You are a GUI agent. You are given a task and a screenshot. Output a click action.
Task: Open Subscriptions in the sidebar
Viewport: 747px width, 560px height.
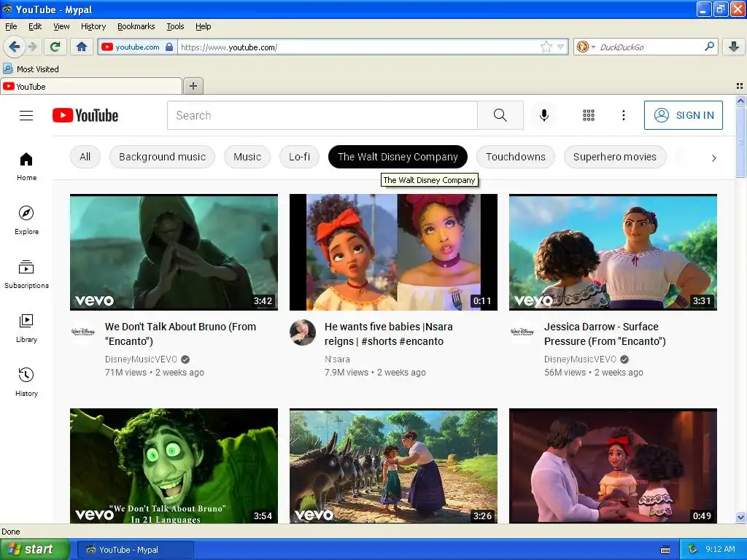(26, 274)
